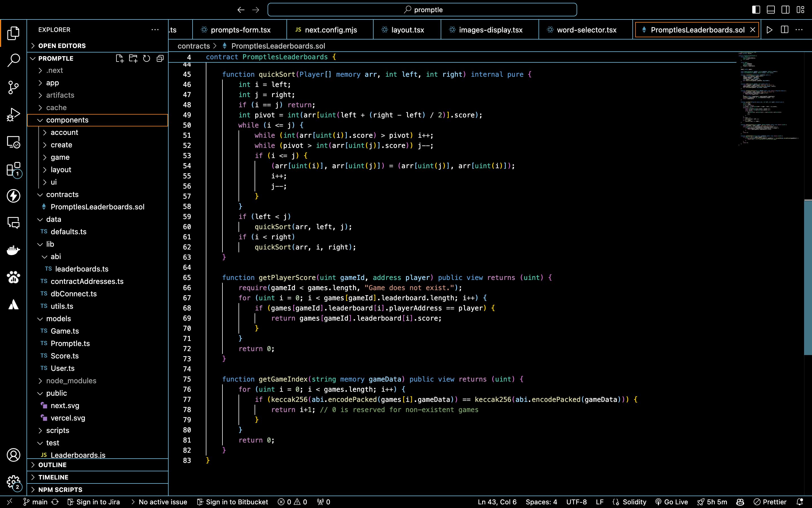
Task: Expand the Timeline section
Action: tap(98, 477)
